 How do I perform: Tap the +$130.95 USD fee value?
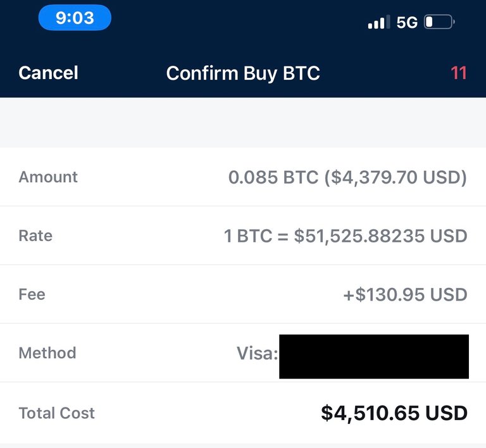pos(405,295)
